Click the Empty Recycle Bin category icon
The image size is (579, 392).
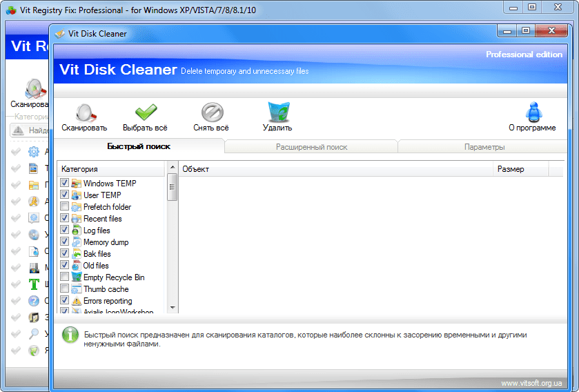pyautogui.click(x=77, y=277)
